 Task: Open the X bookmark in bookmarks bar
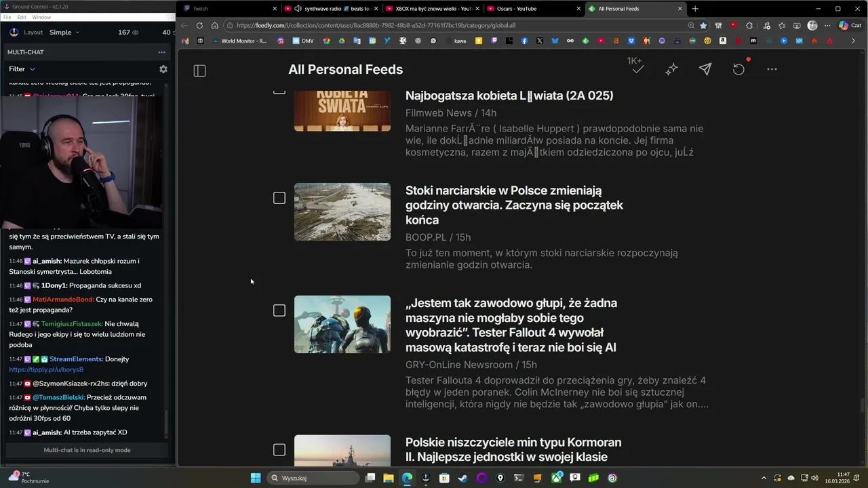(539, 41)
